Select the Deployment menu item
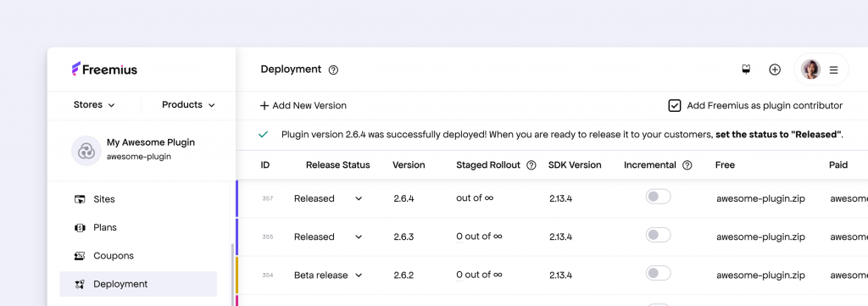This screenshot has width=868, height=306. (x=138, y=284)
